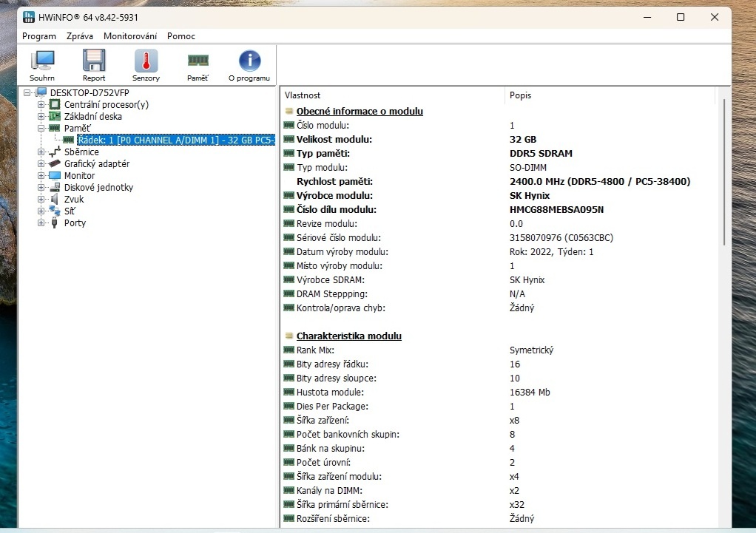Click the Report toolbar icon
The image size is (756, 533).
tap(93, 64)
